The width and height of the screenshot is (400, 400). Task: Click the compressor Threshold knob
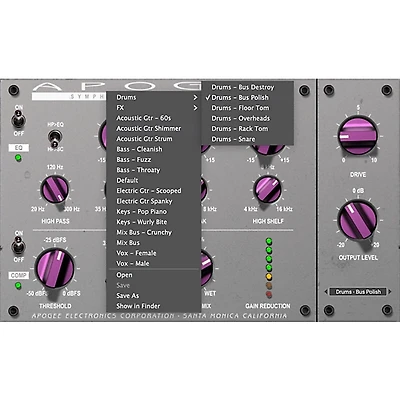(x=55, y=269)
